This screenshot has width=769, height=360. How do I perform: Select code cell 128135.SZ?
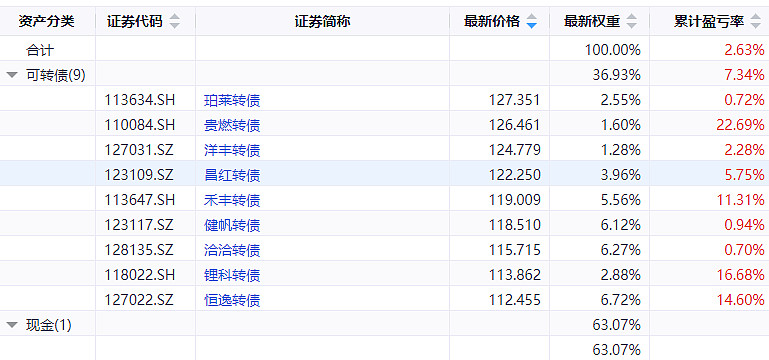click(x=139, y=250)
